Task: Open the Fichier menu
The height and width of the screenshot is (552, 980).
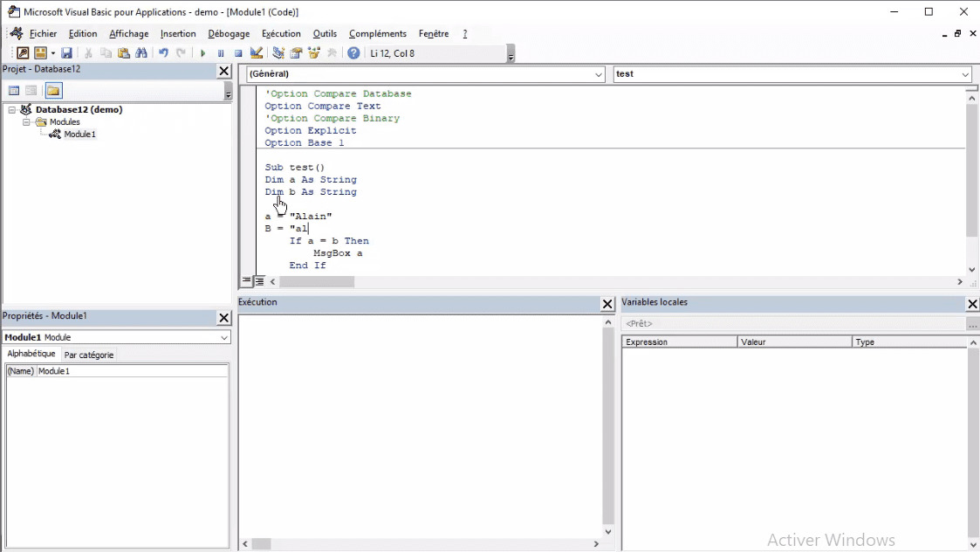Action: (x=43, y=34)
